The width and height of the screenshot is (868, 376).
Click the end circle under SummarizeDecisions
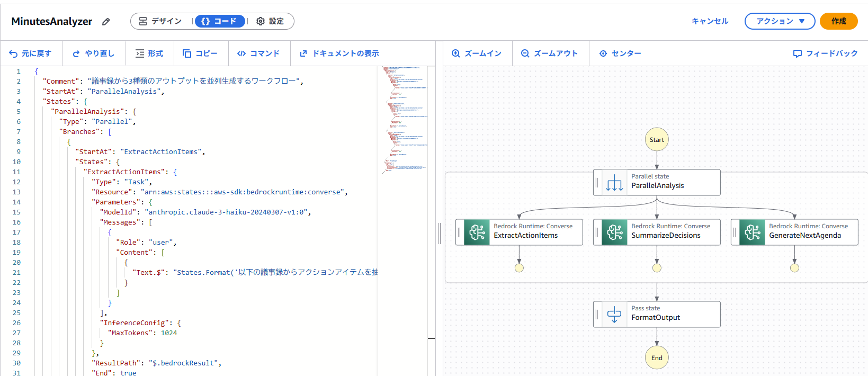(x=657, y=268)
